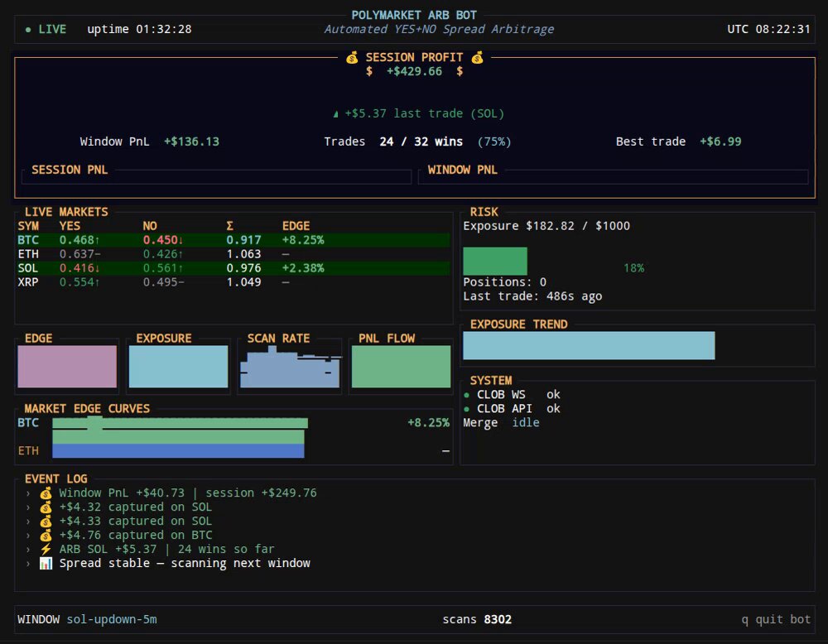
Task: Click the pink EDGE sparkline block
Action: (x=67, y=367)
